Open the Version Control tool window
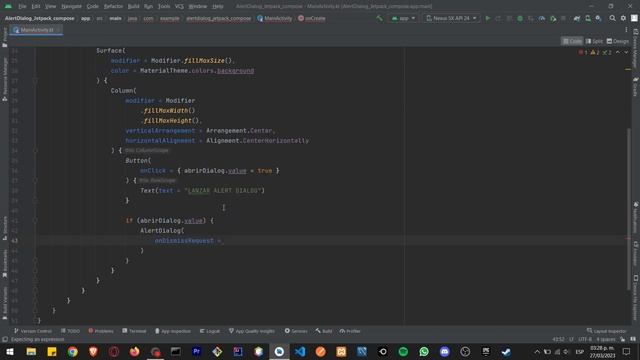This screenshot has height=360, width=640. (x=33, y=331)
